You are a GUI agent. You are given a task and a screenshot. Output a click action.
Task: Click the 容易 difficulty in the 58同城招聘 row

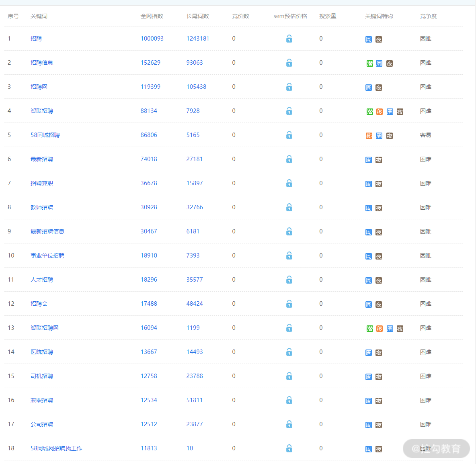coord(426,135)
